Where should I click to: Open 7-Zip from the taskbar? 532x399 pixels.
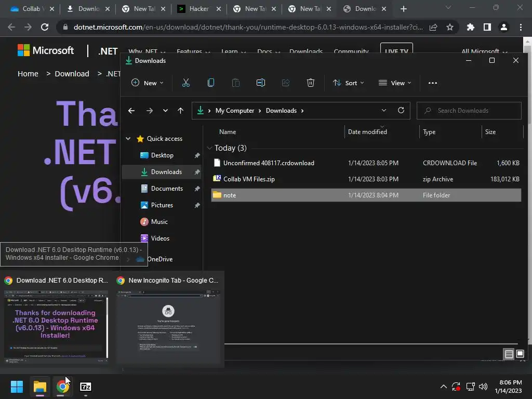(86, 387)
